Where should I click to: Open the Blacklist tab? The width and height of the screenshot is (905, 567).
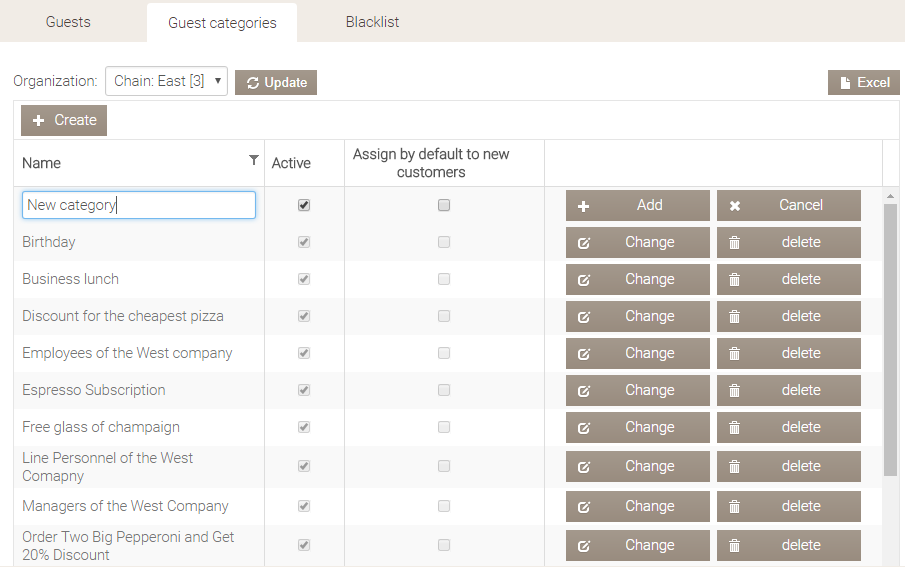coord(372,22)
